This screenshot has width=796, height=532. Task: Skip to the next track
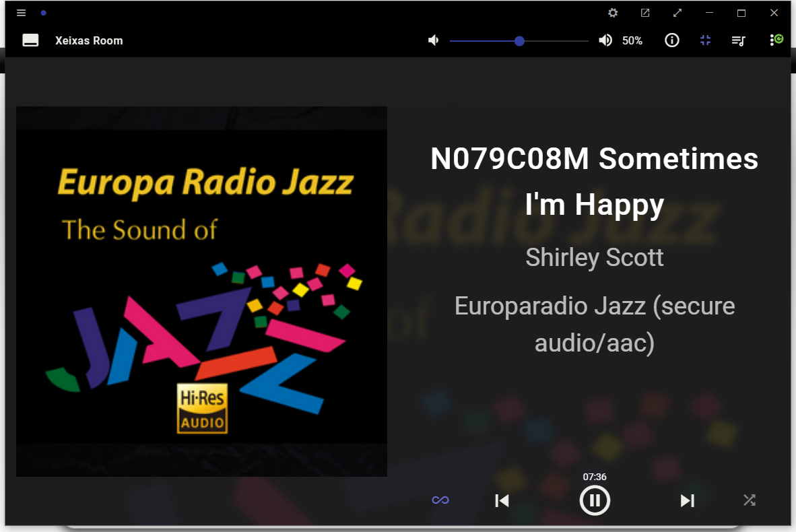click(688, 500)
